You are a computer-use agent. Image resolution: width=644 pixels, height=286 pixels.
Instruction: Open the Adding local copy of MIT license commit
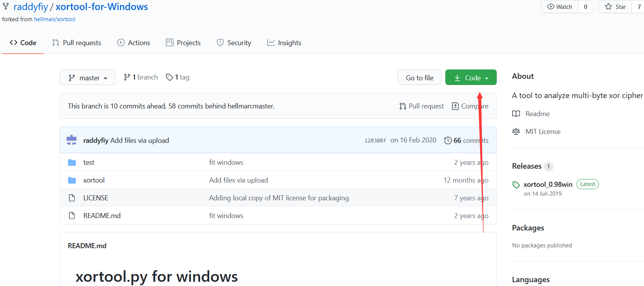pos(279,198)
